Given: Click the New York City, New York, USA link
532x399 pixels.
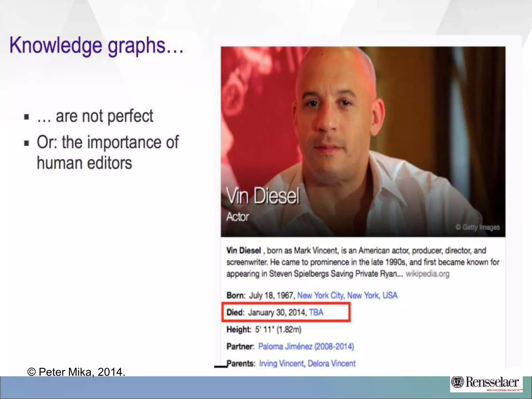Looking at the screenshot, I should (347, 295).
